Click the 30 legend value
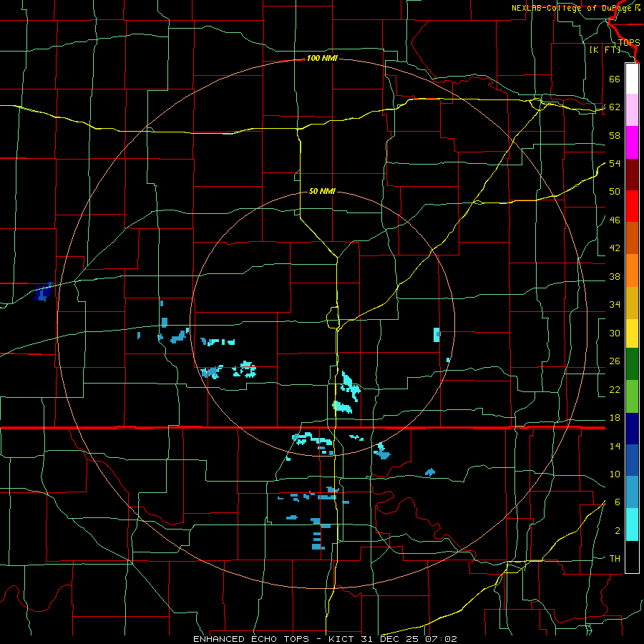 [615, 333]
